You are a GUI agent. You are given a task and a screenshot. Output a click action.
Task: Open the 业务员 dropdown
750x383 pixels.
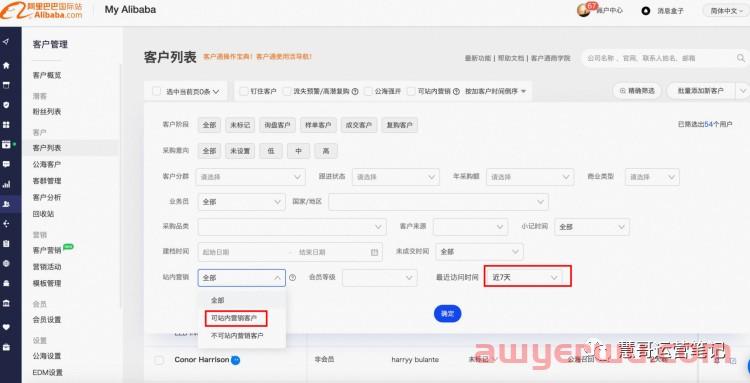(242, 202)
